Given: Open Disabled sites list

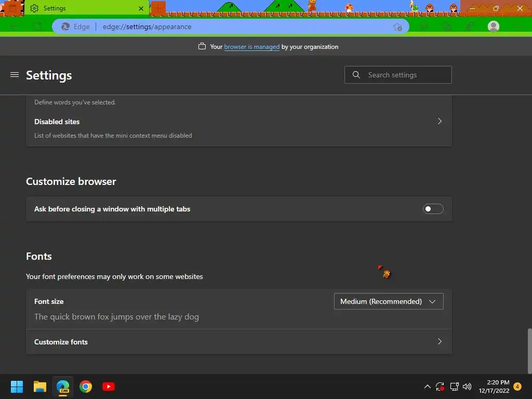Looking at the screenshot, I should pos(239,128).
